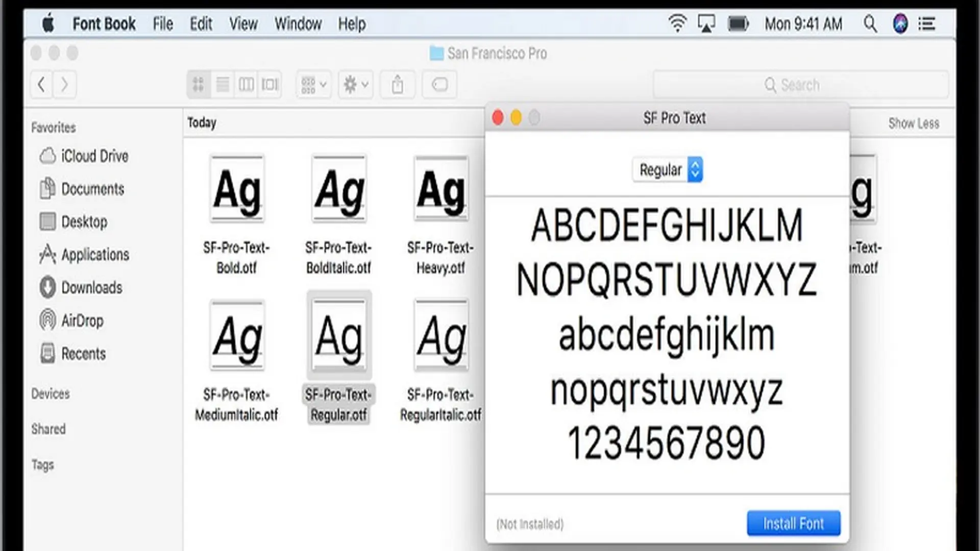Switch to icon view in the toolbar
980x551 pixels.
pos(199,84)
